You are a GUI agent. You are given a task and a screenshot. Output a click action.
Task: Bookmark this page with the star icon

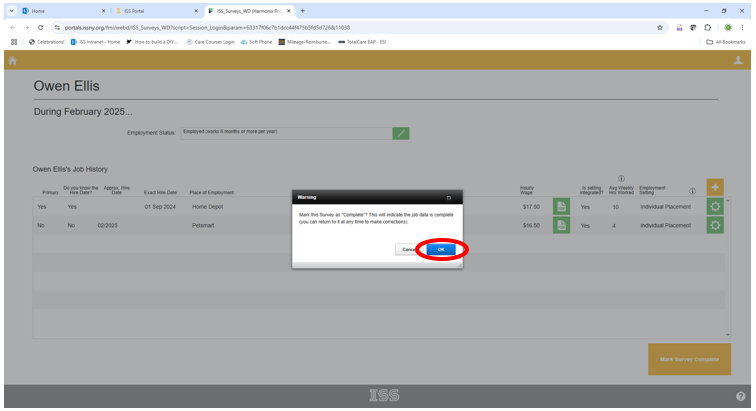(660, 27)
